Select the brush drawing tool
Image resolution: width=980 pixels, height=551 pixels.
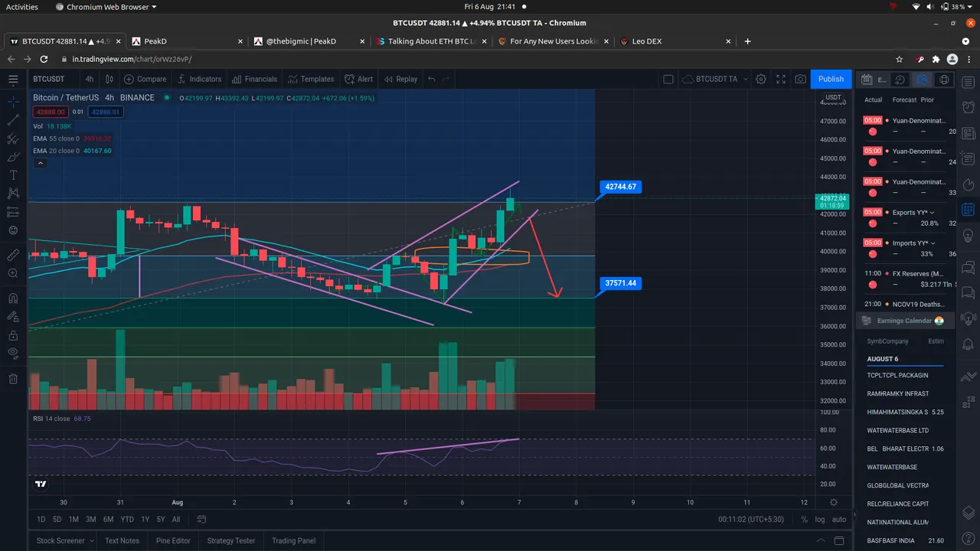[13, 157]
